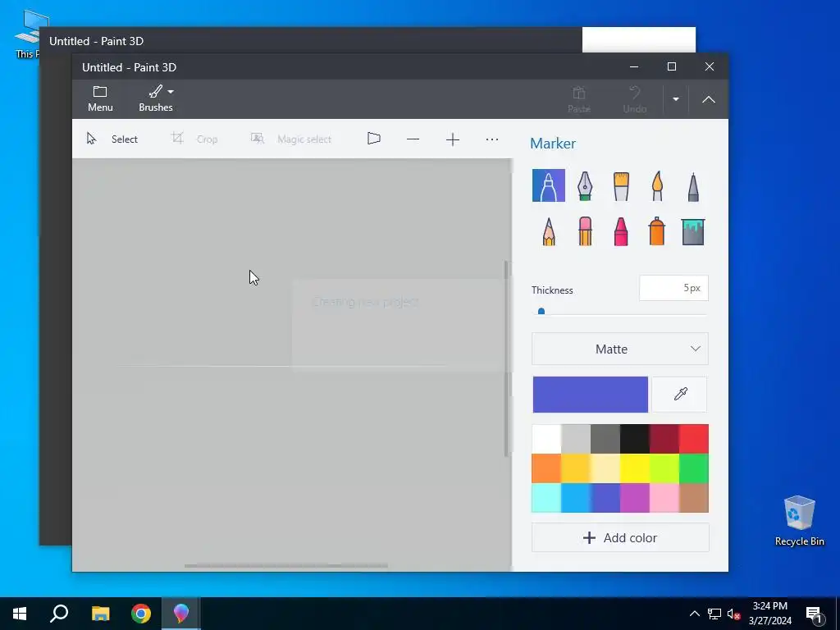
Task: Select the Pixel pen tool
Action: pos(693,186)
